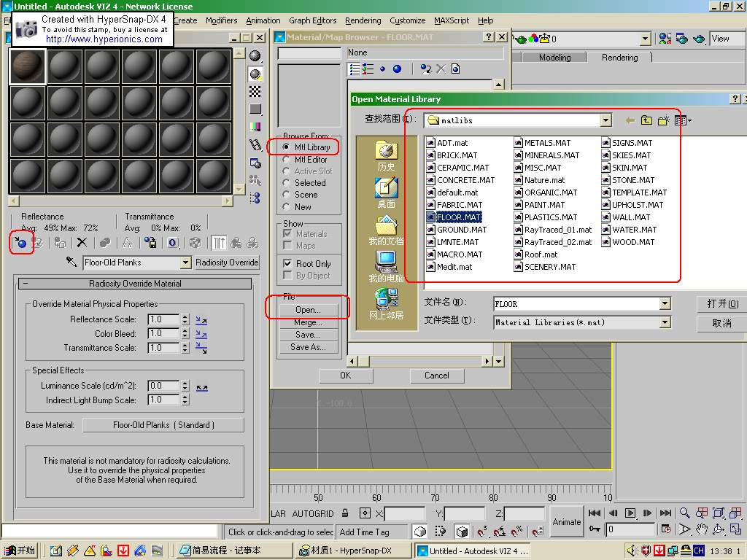Viewport: 747px width, 560px height.
Task: Click the 打开(O) open button
Action: [722, 304]
